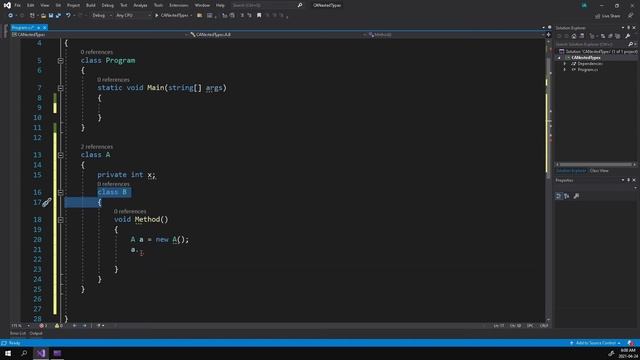Screen dimensions: 640x360
Task: Collapse the Method() outline region
Action: (60, 220)
